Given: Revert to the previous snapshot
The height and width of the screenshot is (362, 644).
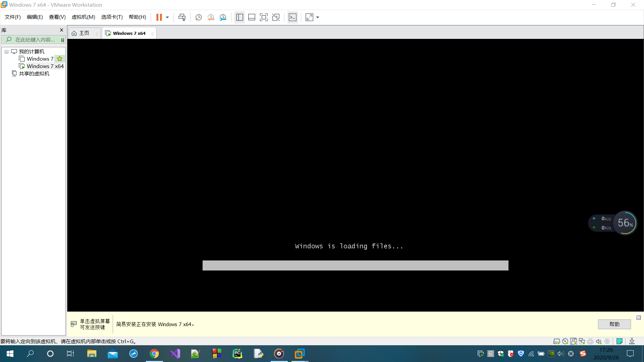Looking at the screenshot, I should click(211, 17).
